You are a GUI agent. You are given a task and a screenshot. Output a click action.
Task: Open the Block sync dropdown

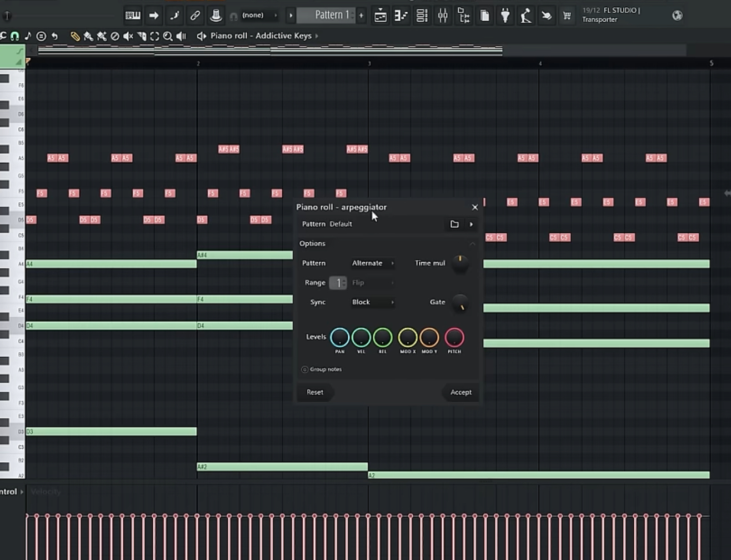point(372,302)
